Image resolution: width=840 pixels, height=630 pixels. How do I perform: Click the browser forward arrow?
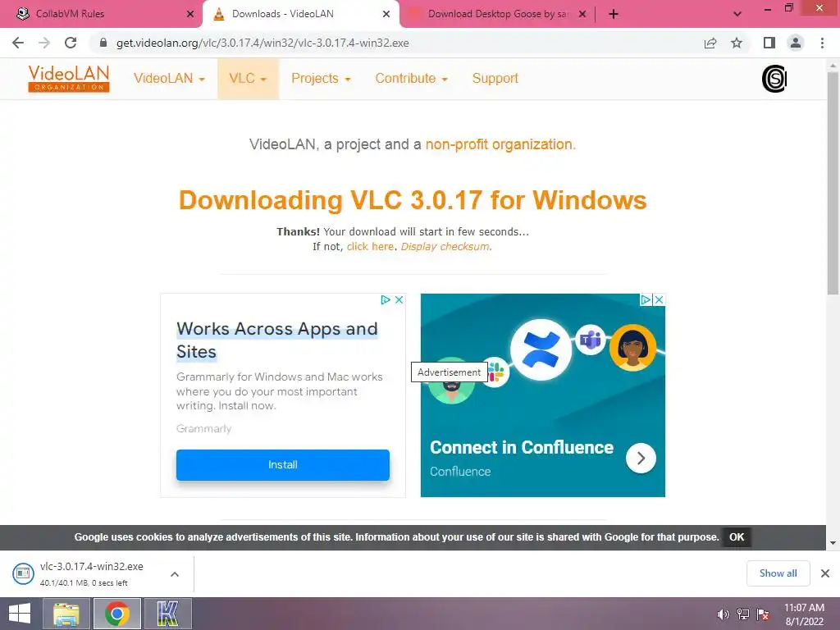(44, 43)
